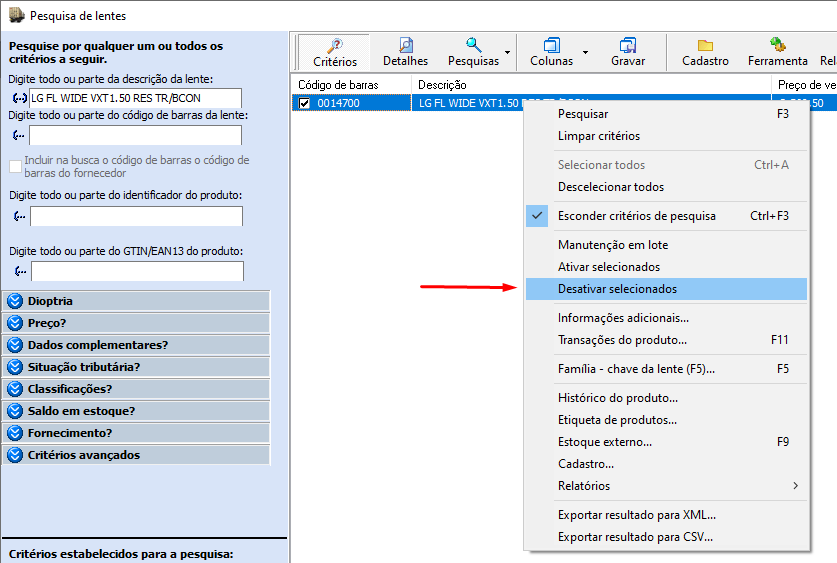Open the Cadastro folder icon
The height and width of the screenshot is (563, 837).
point(705,45)
